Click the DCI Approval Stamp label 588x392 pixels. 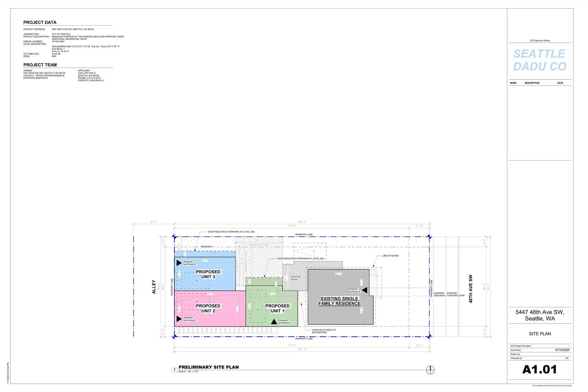[x=540, y=41]
